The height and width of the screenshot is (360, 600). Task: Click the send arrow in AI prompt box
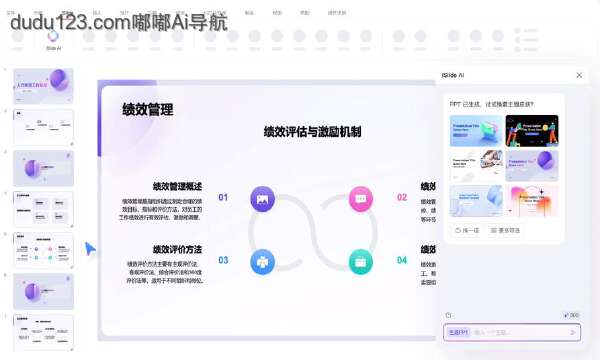[572, 332]
